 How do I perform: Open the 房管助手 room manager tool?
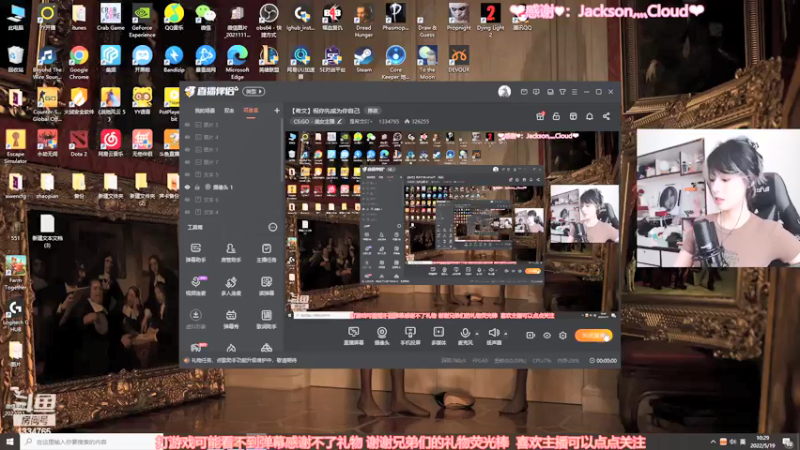tap(231, 252)
